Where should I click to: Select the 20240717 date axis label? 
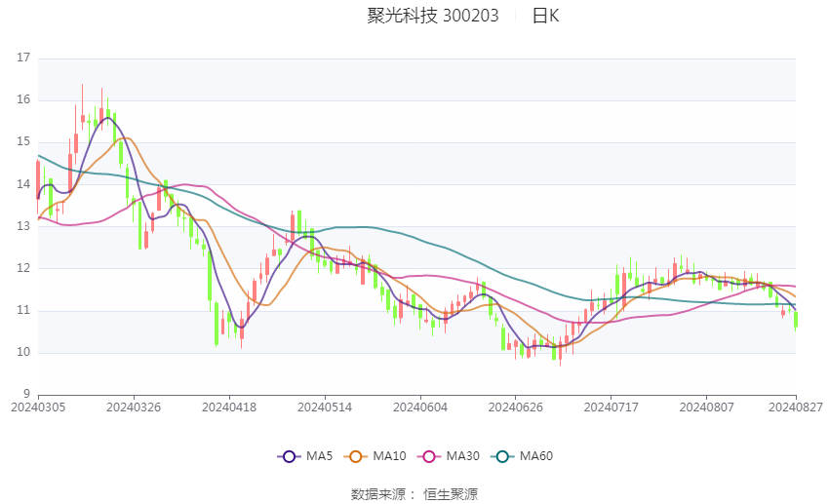612,407
